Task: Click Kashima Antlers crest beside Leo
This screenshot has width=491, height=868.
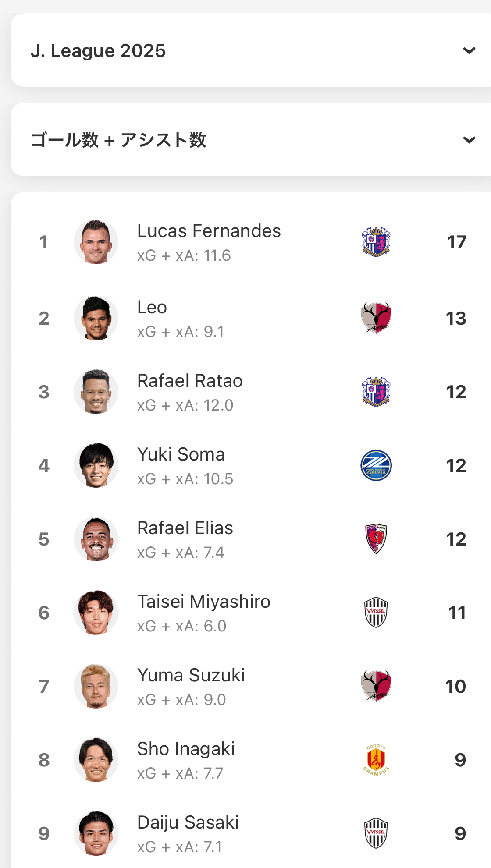Action: pos(376,318)
